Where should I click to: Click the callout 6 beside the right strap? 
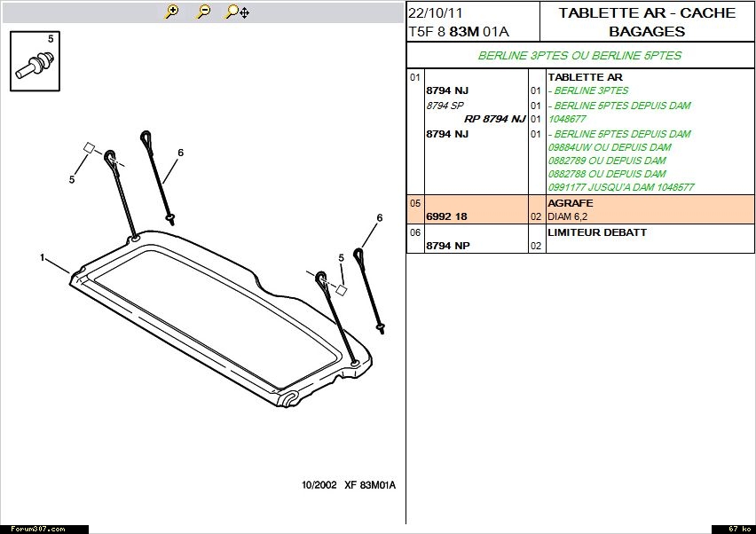(379, 218)
